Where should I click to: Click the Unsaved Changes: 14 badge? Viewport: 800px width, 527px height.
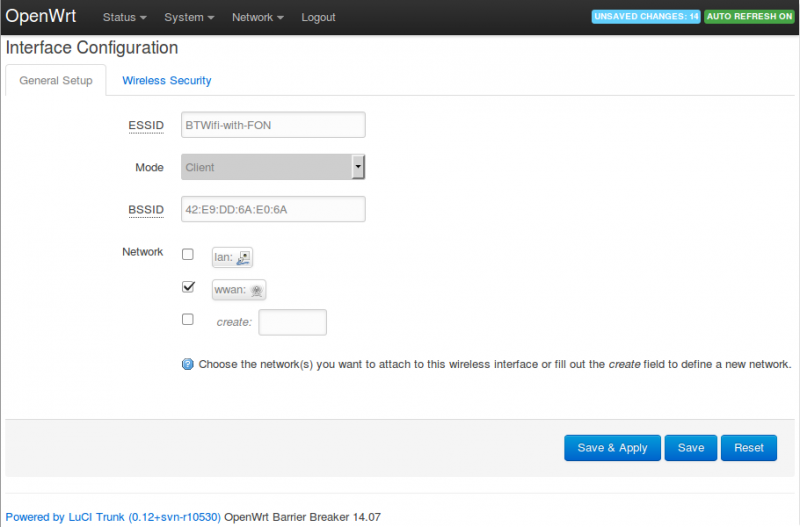pyautogui.click(x=645, y=17)
